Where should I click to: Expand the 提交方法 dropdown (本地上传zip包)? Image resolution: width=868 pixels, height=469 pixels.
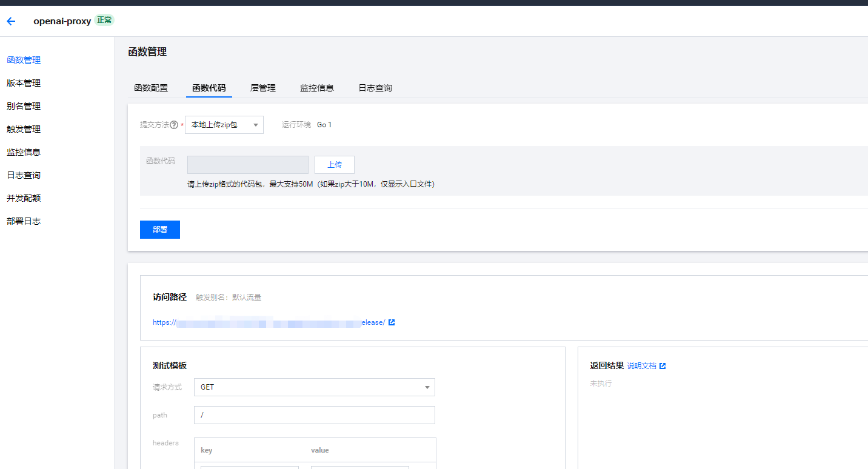224,125
